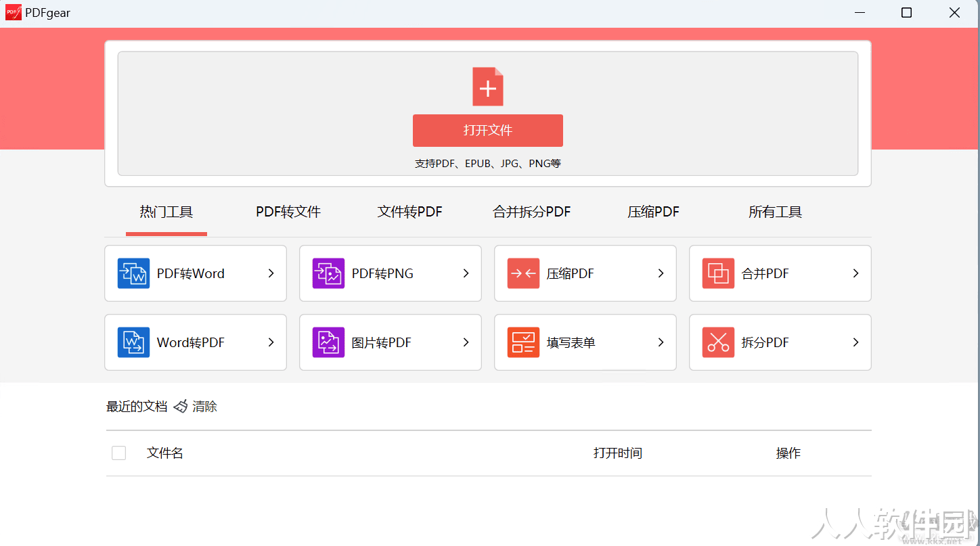Expand the Word转PDF card chevron
Image resolution: width=980 pixels, height=546 pixels.
[x=271, y=342]
